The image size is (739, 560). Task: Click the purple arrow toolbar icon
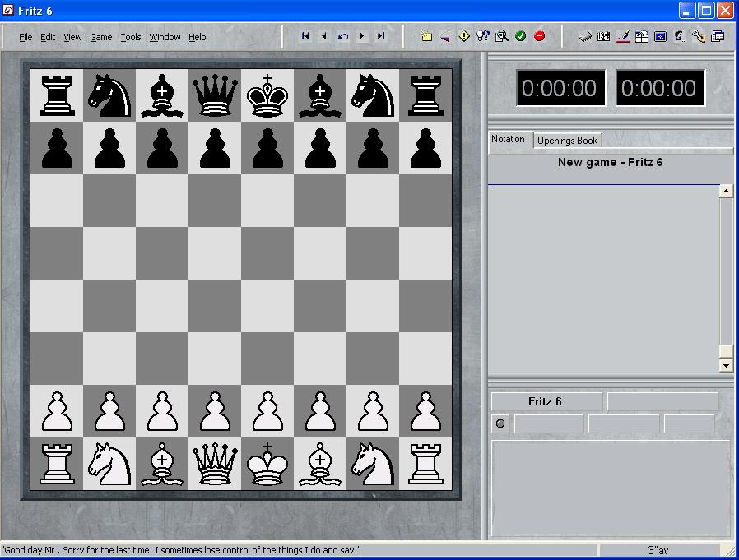[x=445, y=36]
